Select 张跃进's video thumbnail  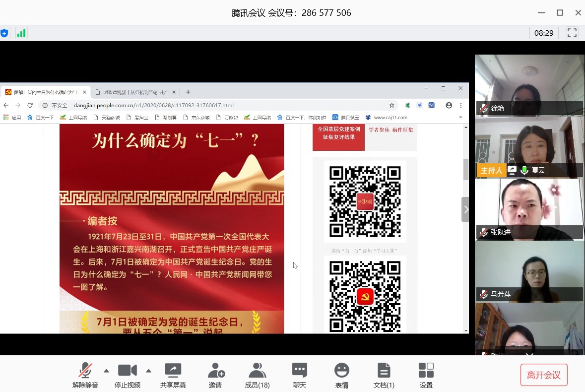[x=529, y=209]
